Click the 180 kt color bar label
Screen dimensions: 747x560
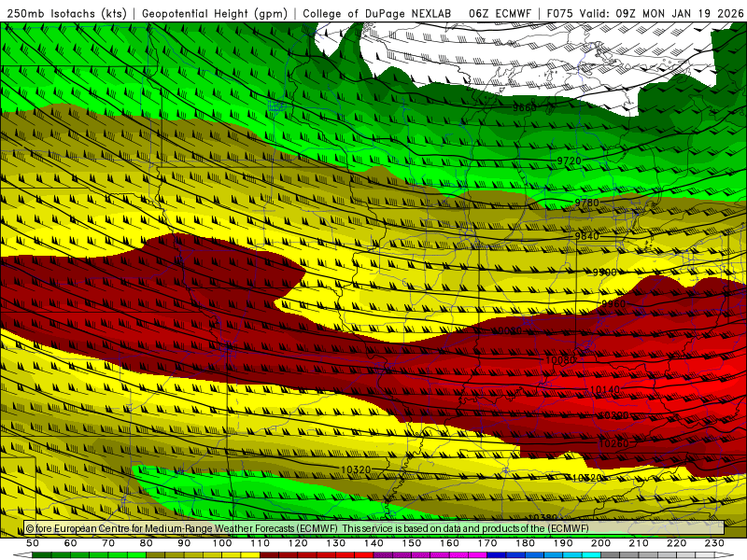[x=525, y=543]
